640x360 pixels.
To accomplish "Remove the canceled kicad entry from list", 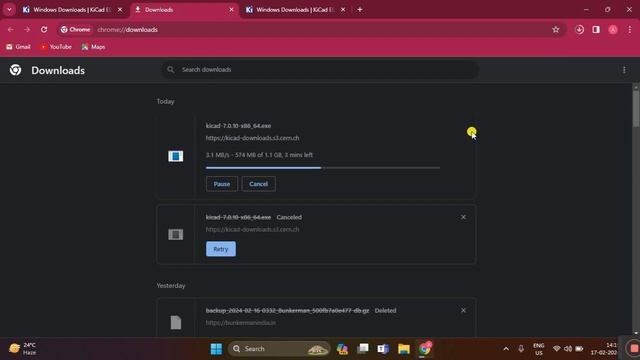I will 463,217.
